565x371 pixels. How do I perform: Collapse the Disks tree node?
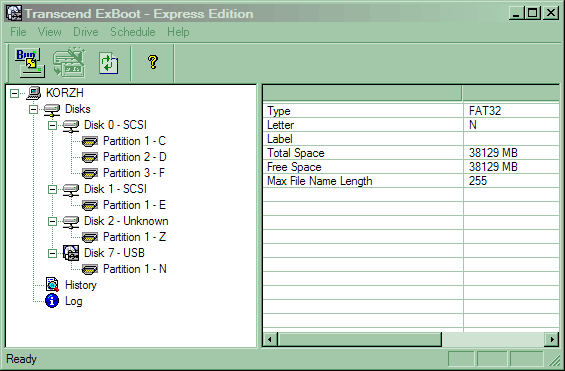click(x=34, y=109)
